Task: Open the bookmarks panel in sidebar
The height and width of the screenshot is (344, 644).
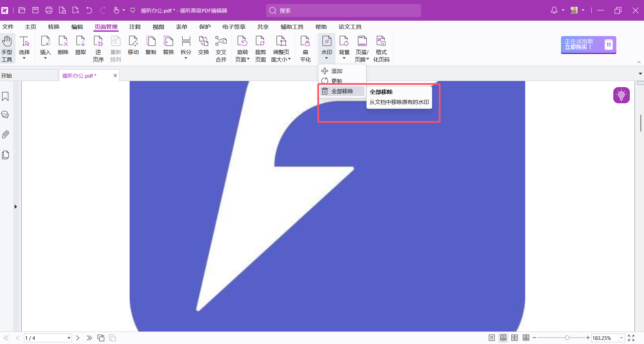Action: coord(5,97)
